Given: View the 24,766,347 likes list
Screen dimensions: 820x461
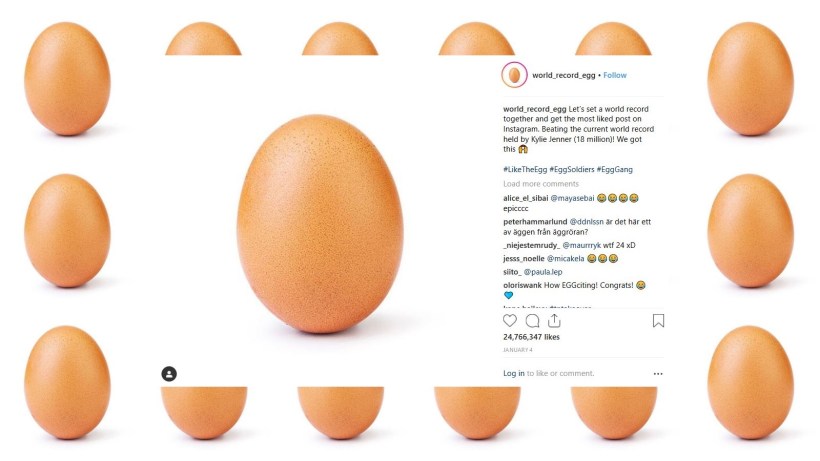Looking at the screenshot, I should [x=531, y=337].
